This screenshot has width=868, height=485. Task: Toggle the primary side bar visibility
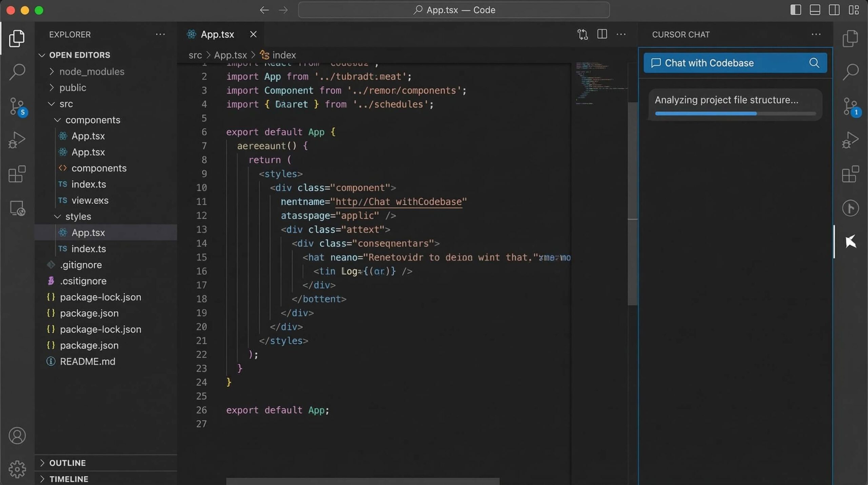pyautogui.click(x=795, y=10)
